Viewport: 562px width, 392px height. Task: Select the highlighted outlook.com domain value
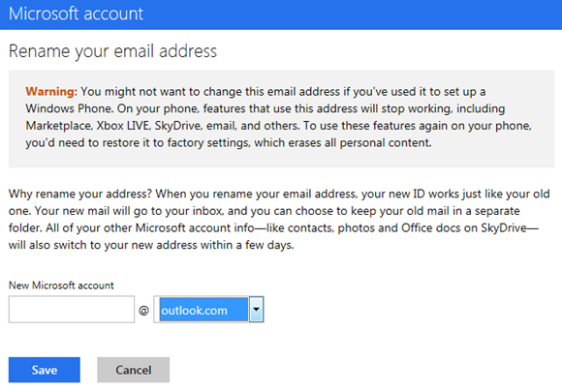coord(203,310)
